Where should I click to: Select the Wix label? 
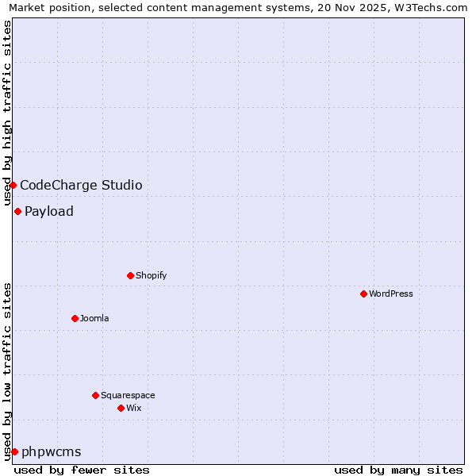pyautogui.click(x=134, y=408)
